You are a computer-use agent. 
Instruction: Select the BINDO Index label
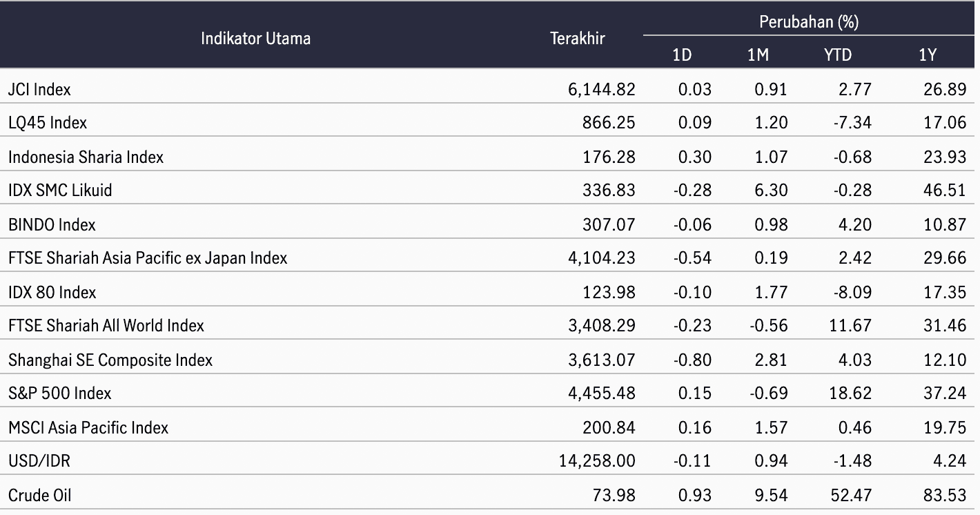coord(52,224)
